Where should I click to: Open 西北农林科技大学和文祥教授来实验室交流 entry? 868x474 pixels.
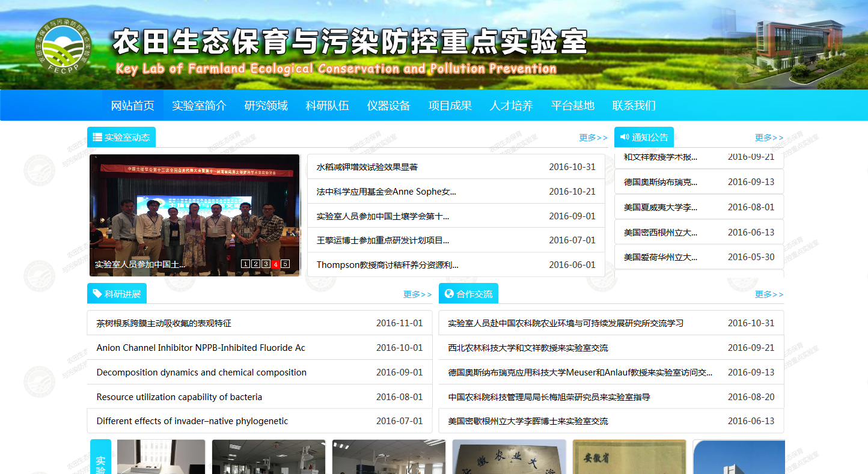coord(528,348)
